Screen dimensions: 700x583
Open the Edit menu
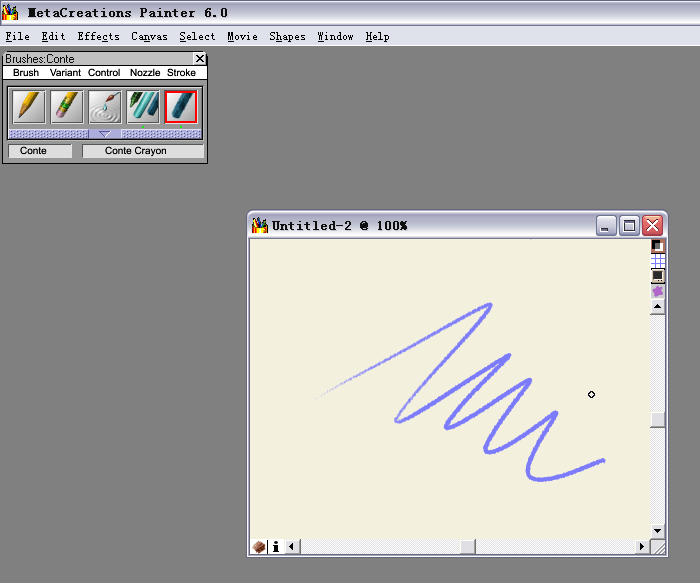pos(53,37)
